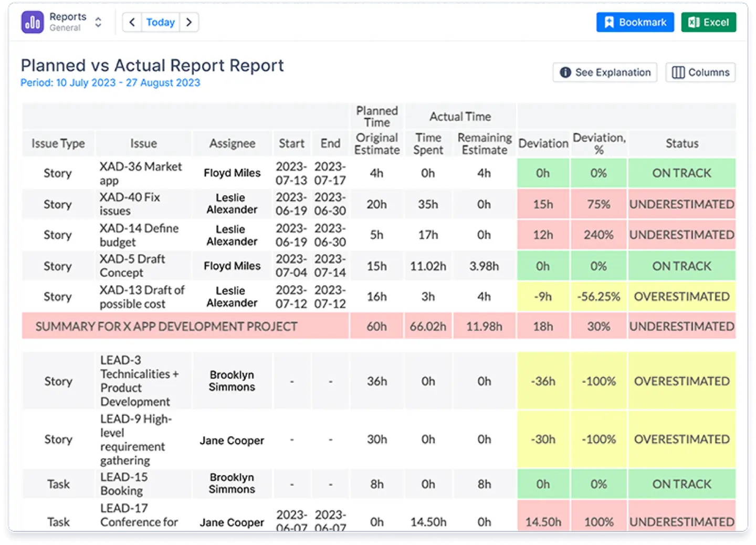
Task: Click the next period arrow
Action: click(189, 22)
